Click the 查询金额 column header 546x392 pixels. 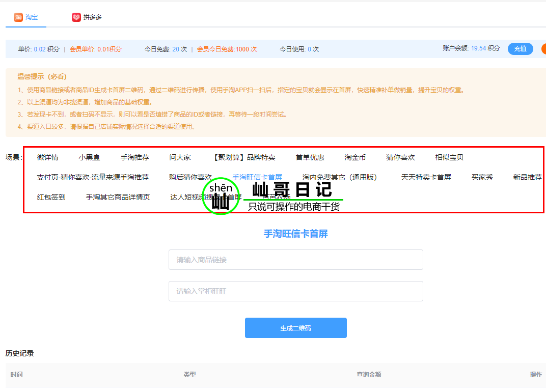click(x=369, y=375)
